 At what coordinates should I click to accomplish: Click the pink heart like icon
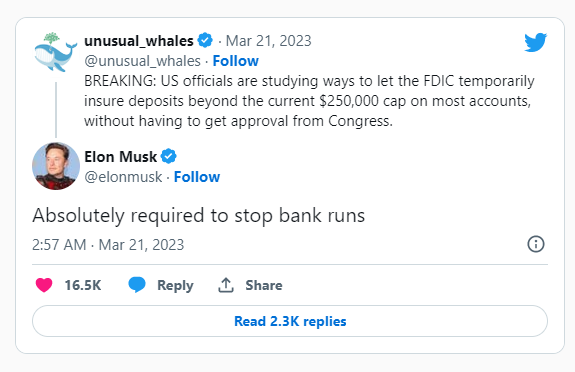[x=44, y=285]
